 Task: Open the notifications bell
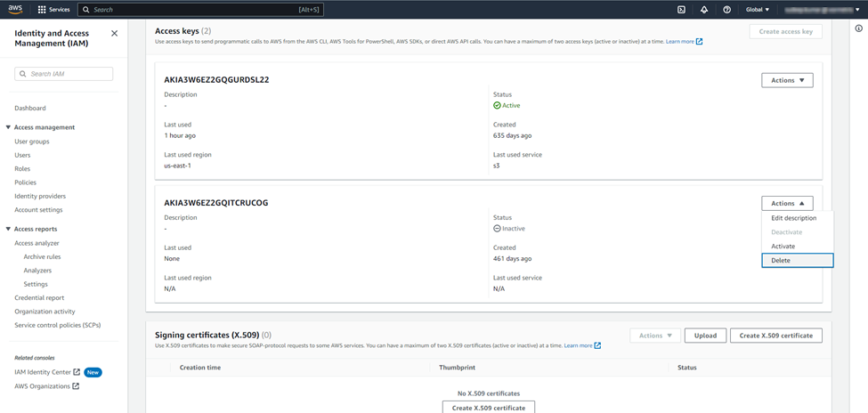[704, 10]
